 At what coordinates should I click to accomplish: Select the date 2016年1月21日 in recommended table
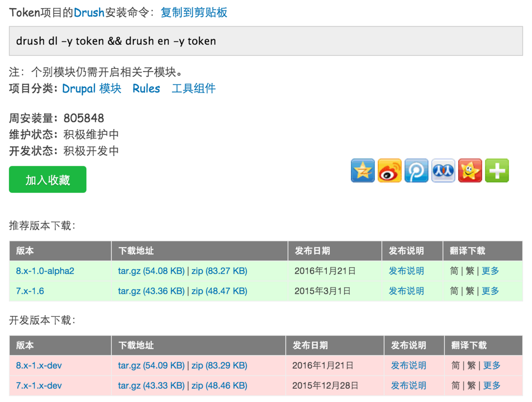[x=325, y=271]
